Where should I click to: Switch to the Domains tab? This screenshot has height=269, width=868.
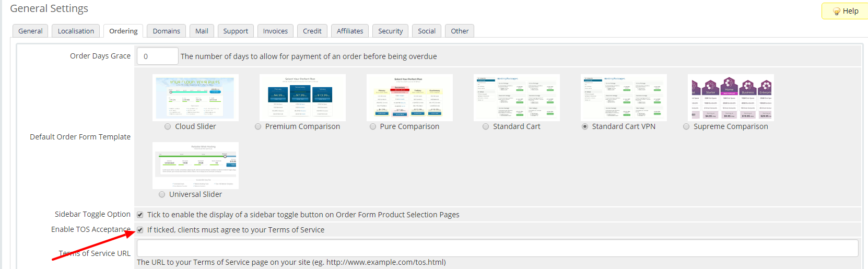coord(166,31)
